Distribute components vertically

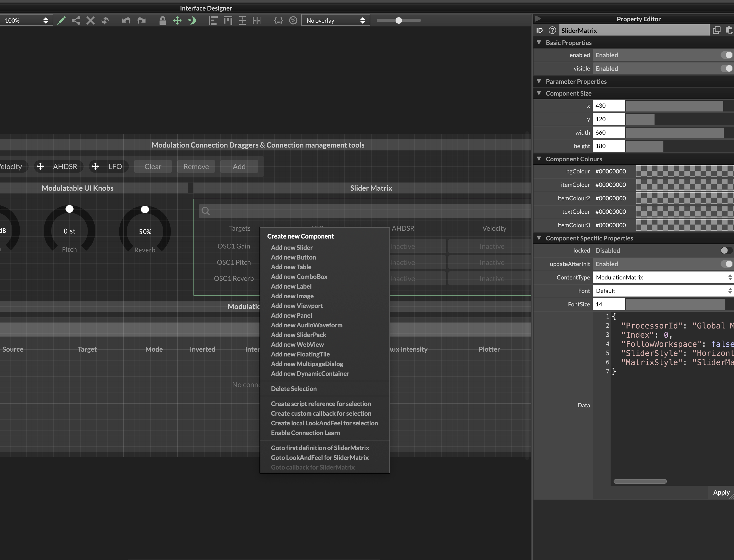[x=243, y=20]
